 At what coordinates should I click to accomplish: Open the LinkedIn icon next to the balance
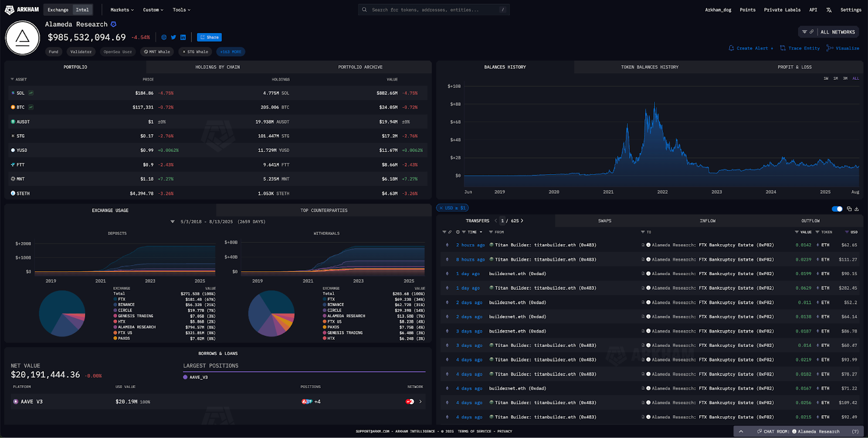point(183,37)
